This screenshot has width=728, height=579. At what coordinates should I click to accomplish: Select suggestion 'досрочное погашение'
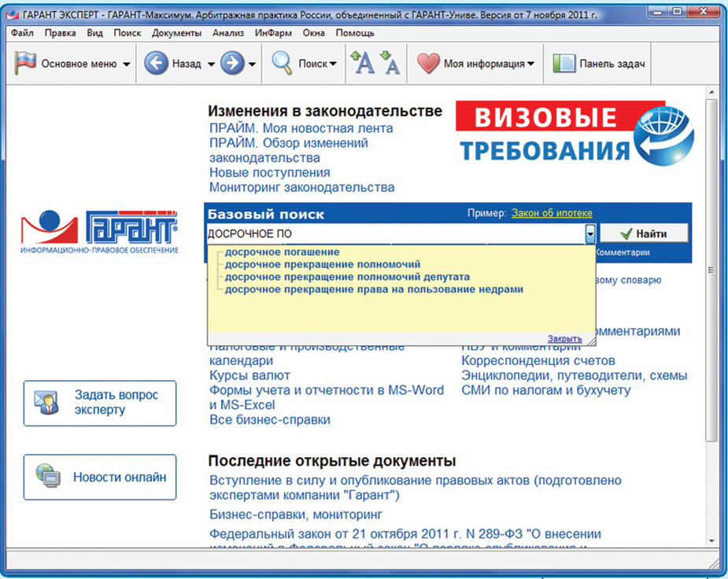[282, 252]
